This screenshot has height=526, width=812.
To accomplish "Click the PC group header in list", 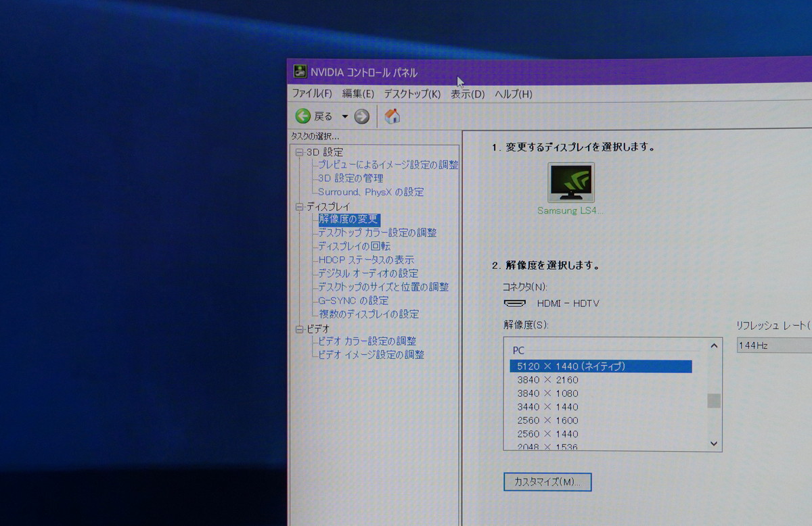I will click(518, 350).
